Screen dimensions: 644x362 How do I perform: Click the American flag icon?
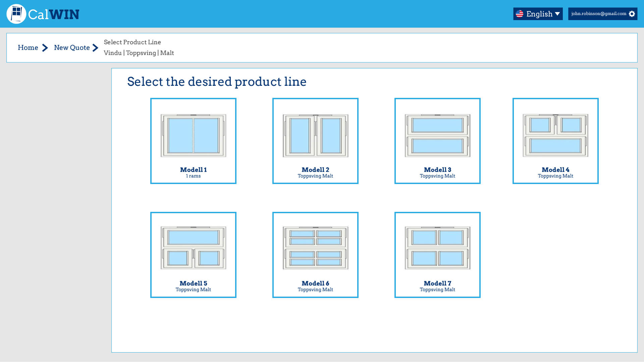(x=520, y=14)
